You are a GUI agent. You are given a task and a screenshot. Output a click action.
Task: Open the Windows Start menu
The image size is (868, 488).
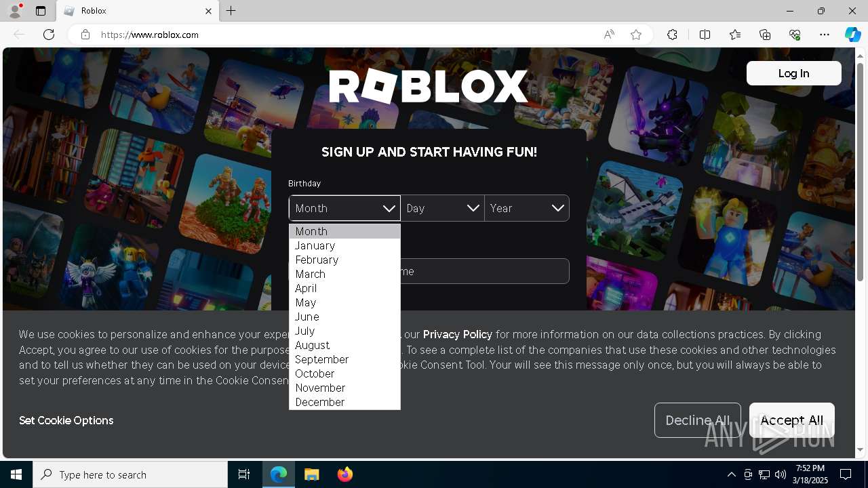(16, 474)
